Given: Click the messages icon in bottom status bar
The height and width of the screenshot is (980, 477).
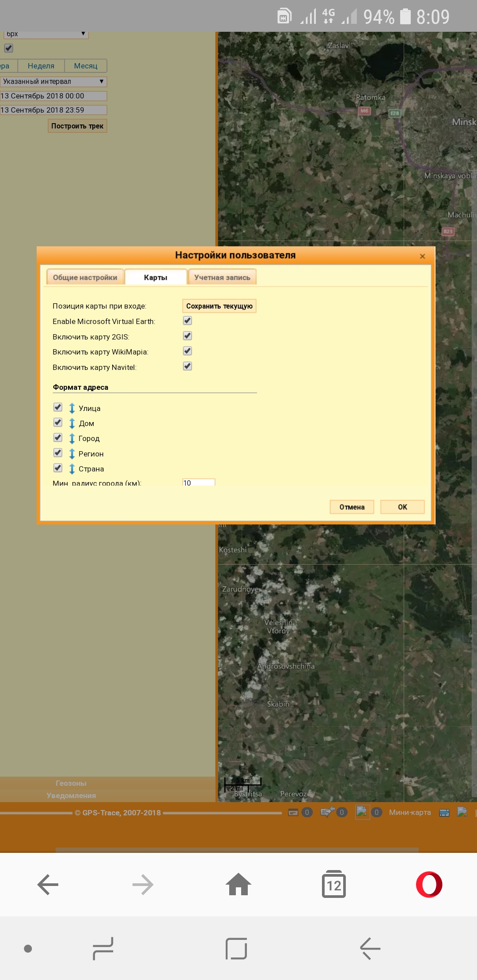Looking at the screenshot, I should point(293,813).
